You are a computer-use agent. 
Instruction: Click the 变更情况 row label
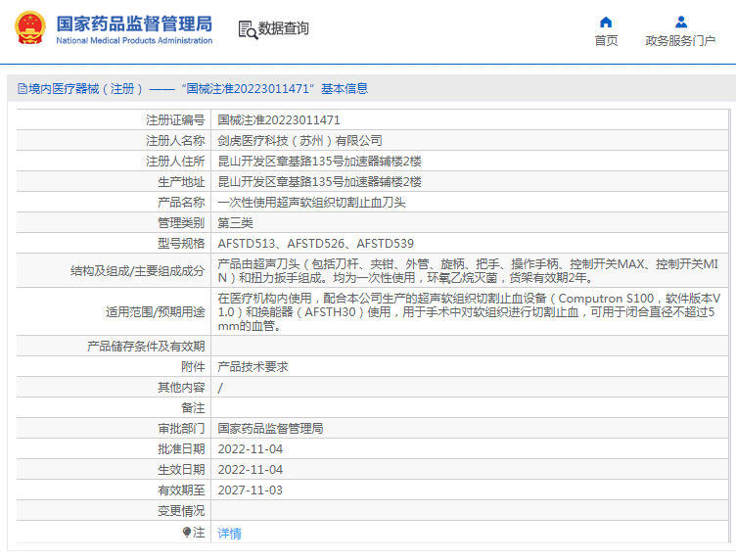coord(181,511)
